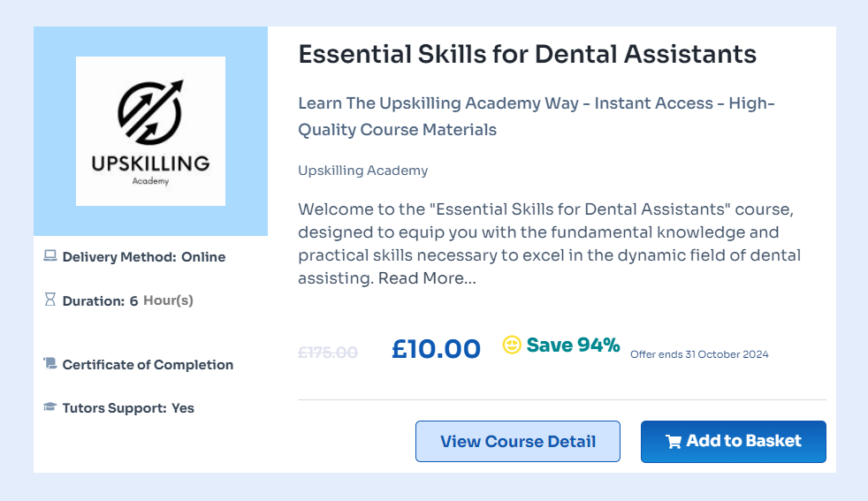
Task: Click the yellow smiley face icon
Action: 512,345
